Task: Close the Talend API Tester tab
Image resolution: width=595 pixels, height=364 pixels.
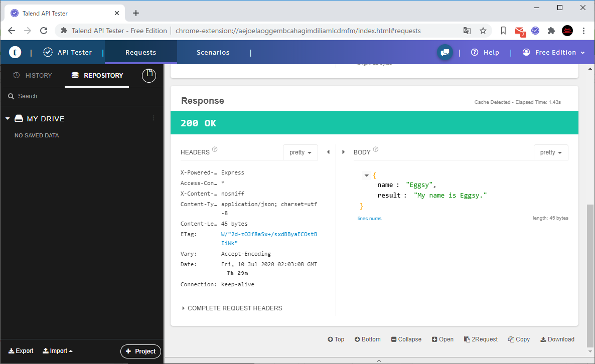Action: (x=117, y=13)
